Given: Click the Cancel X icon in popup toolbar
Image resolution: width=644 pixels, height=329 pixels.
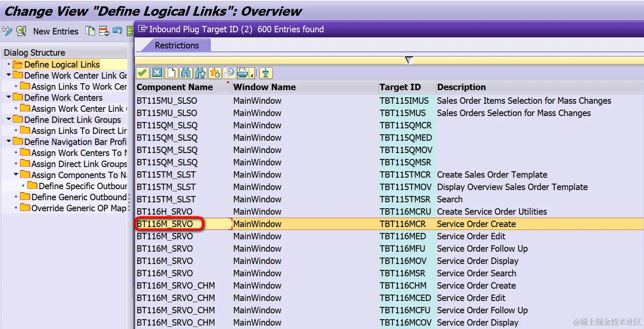Looking at the screenshot, I should pos(157,73).
